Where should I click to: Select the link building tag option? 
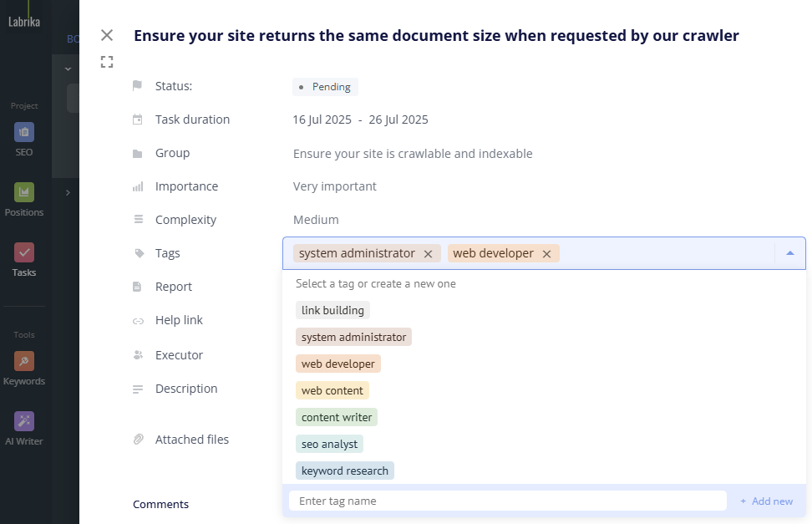[x=332, y=311]
